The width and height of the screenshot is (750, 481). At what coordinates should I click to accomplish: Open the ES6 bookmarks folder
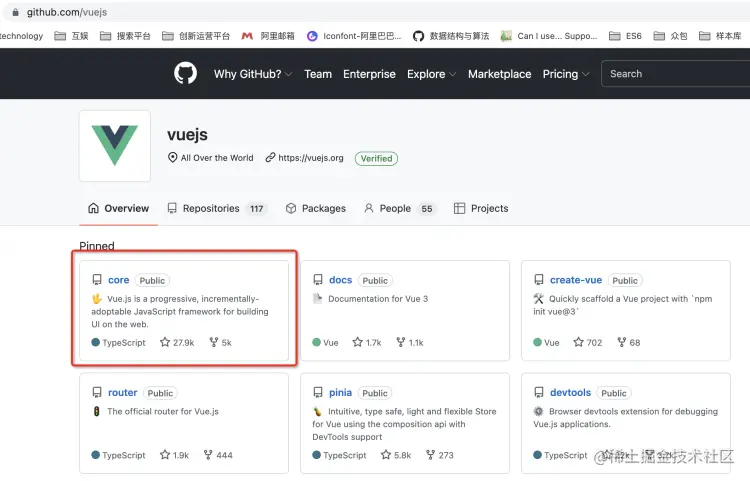tap(625, 36)
